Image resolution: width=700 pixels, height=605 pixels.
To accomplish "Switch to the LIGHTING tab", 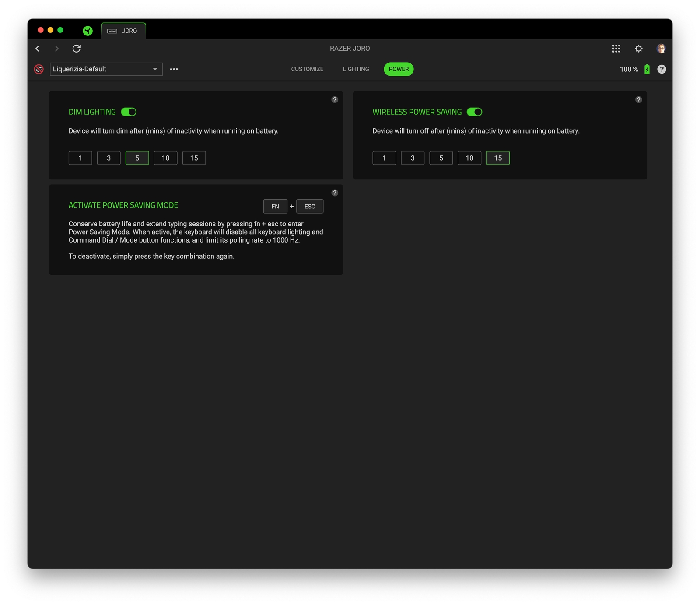I will [x=356, y=69].
